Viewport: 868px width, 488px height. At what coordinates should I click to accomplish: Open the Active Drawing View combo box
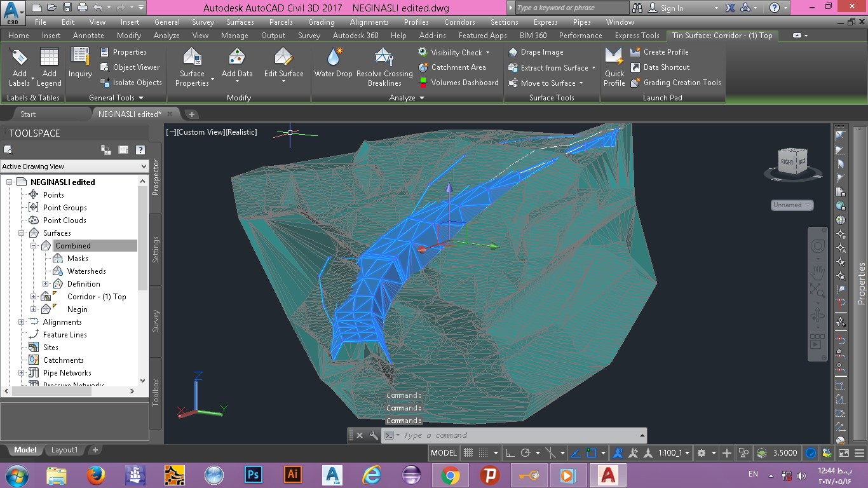point(74,166)
